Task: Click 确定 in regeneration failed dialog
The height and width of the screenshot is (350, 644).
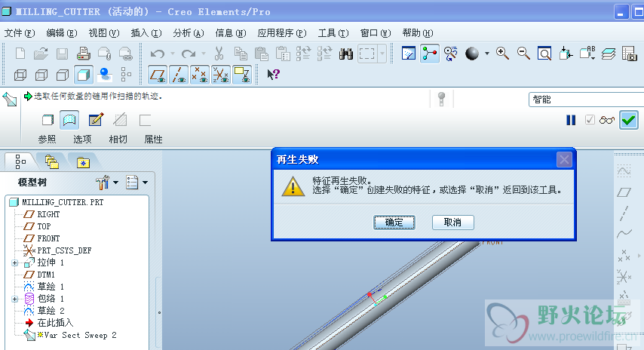Action: tap(394, 223)
